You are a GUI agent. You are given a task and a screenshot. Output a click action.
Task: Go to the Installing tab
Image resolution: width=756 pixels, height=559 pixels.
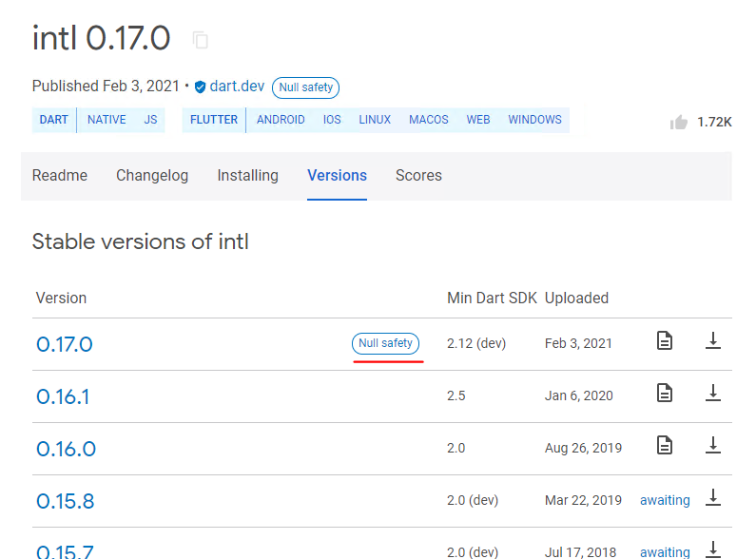pos(248,176)
